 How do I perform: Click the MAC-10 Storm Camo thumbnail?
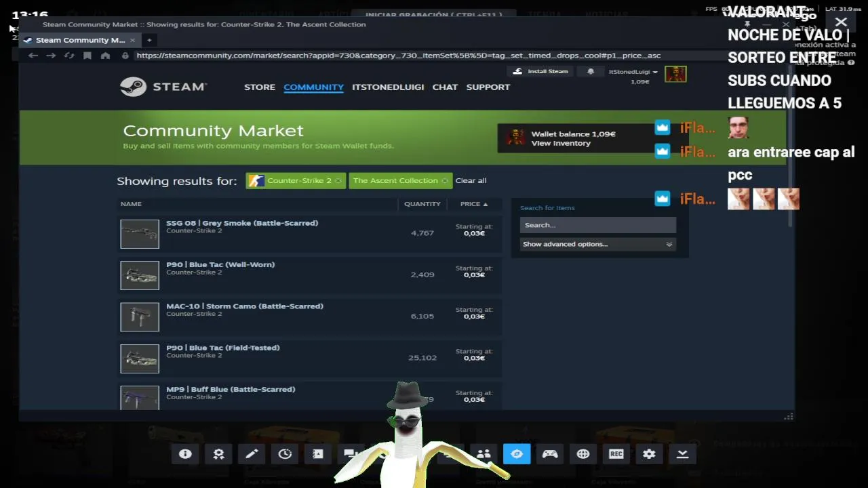(140, 317)
